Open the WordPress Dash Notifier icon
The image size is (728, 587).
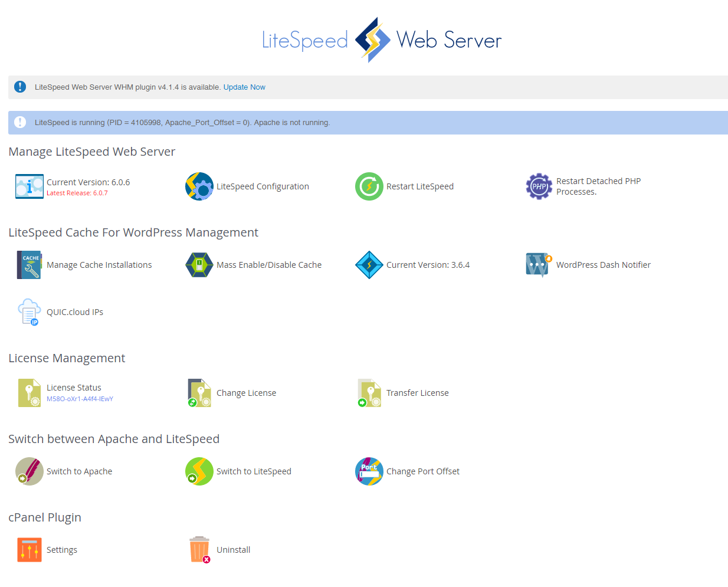[539, 265]
